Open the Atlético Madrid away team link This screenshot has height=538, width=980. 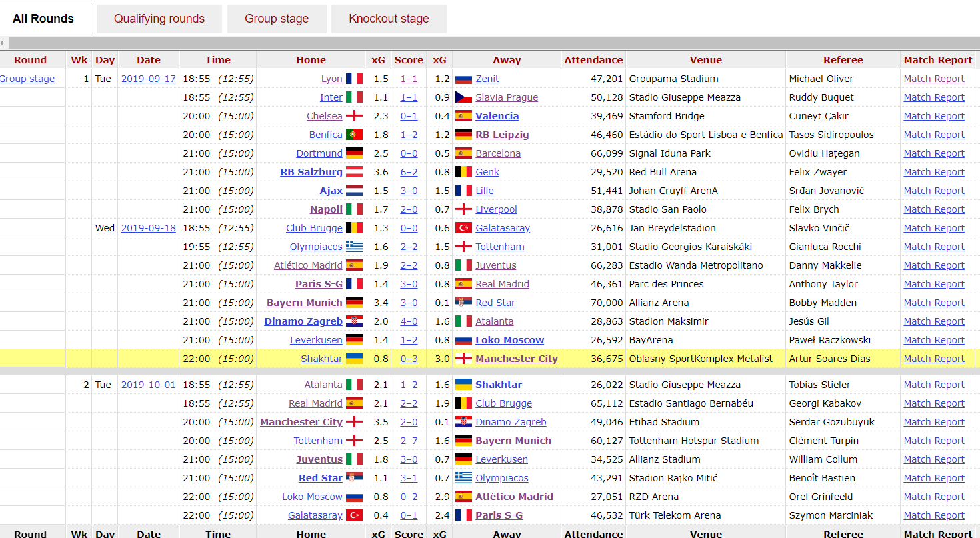(514, 497)
